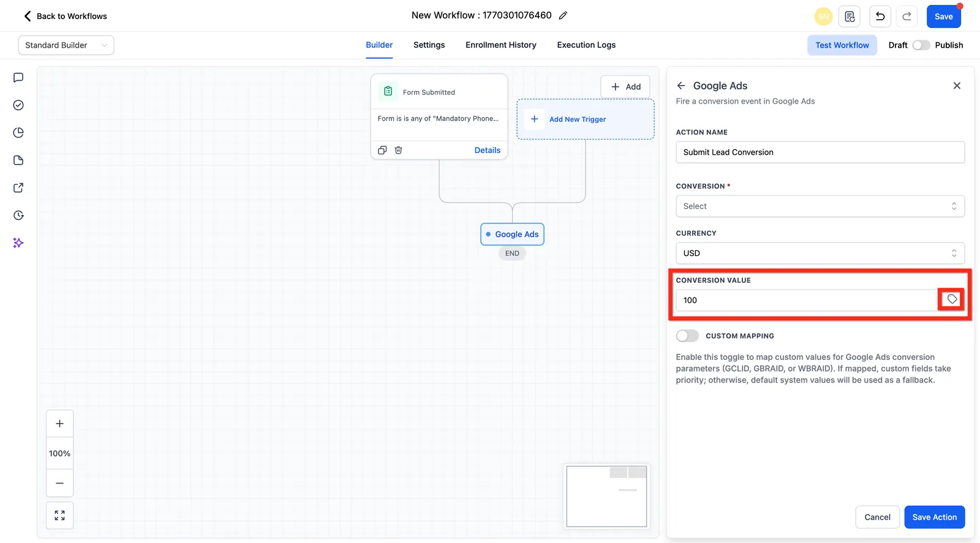Click the "Form is is any of" trigger filter text

point(438,119)
